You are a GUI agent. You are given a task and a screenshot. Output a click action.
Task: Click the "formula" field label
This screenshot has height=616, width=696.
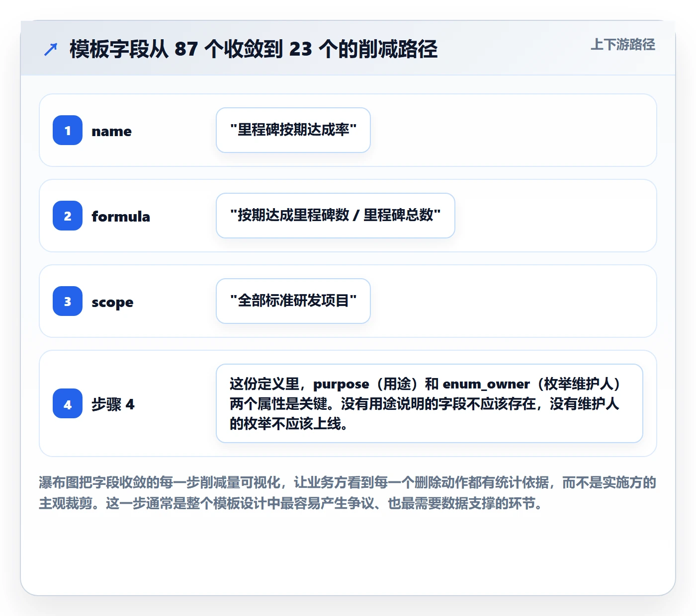pos(121,217)
